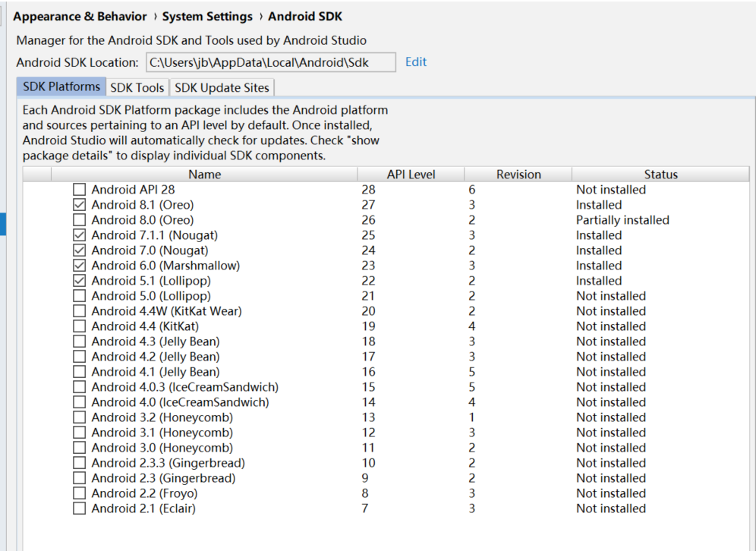The width and height of the screenshot is (756, 551).
Task: Click the Edit link for SDK location
Action: [x=416, y=61]
